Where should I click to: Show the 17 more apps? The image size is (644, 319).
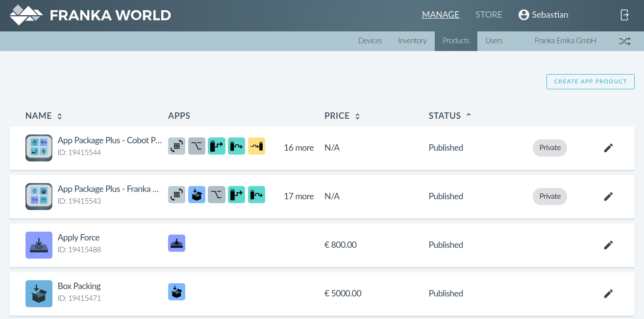tap(298, 196)
